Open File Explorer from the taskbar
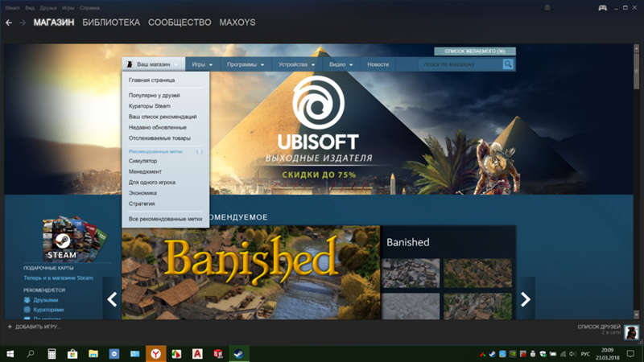This screenshot has height=362, width=644. point(93,354)
